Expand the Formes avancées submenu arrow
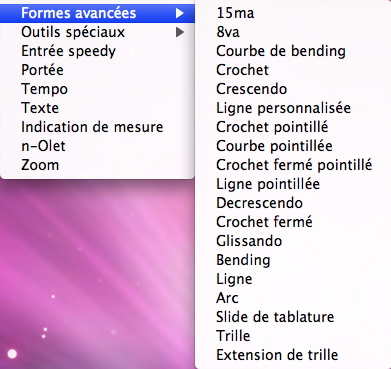Screen dimensions: 391x369 tap(180, 13)
